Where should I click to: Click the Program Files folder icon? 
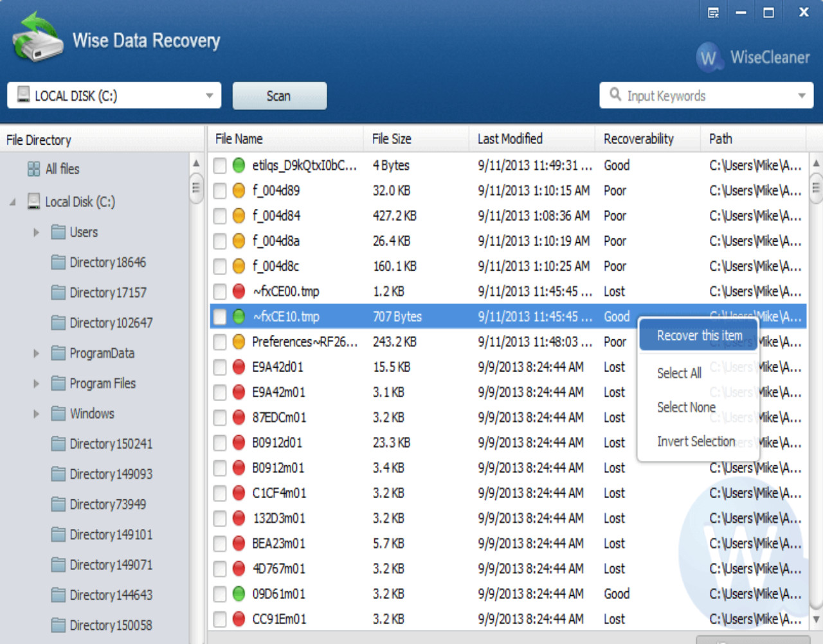coord(59,383)
